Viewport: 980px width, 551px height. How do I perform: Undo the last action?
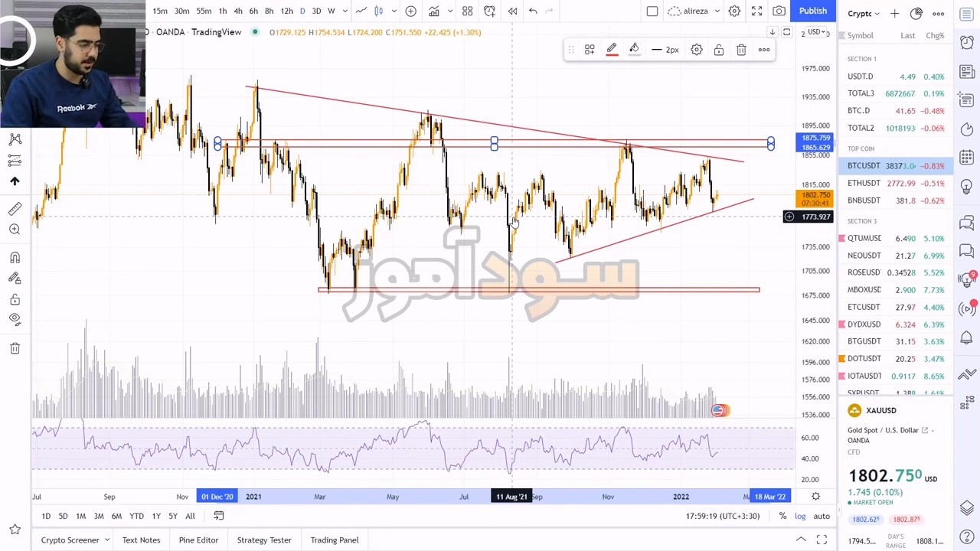[533, 11]
